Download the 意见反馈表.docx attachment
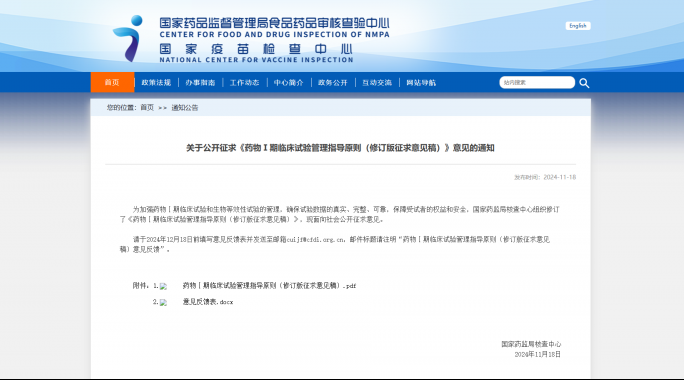684x380 pixels. (x=208, y=302)
